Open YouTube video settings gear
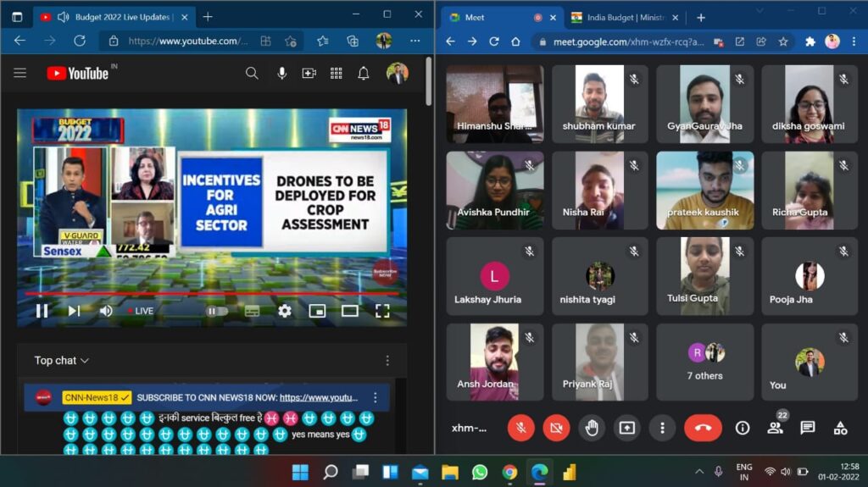The height and width of the screenshot is (487, 868). pyautogui.click(x=285, y=311)
